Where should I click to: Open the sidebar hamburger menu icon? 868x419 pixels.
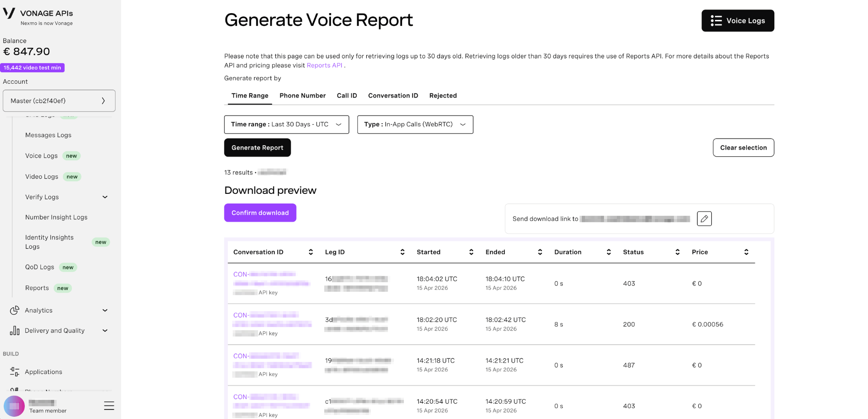point(109,406)
